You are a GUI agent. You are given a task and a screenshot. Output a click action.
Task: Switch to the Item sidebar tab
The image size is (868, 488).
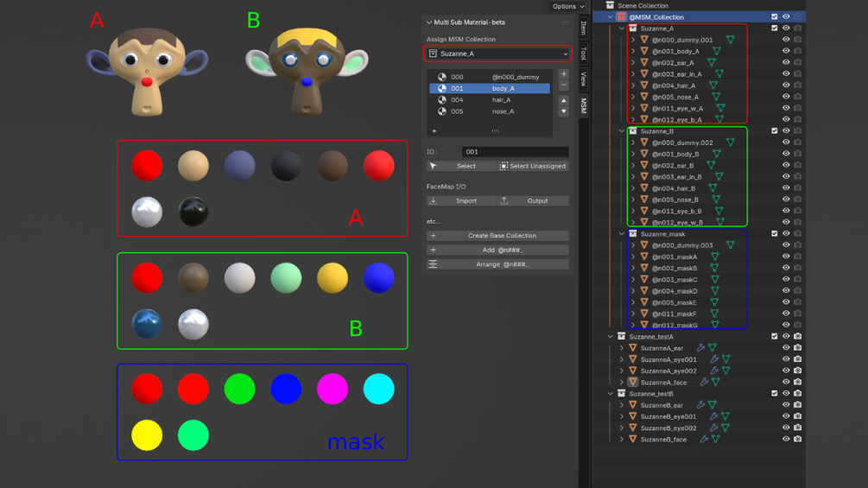click(584, 28)
